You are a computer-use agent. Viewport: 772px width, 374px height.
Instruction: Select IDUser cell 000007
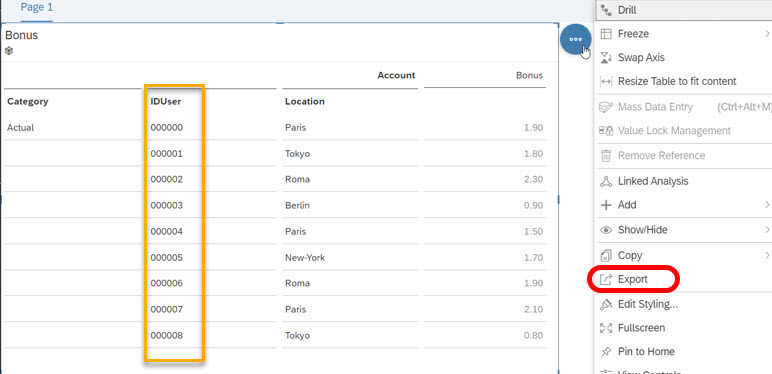point(167,309)
